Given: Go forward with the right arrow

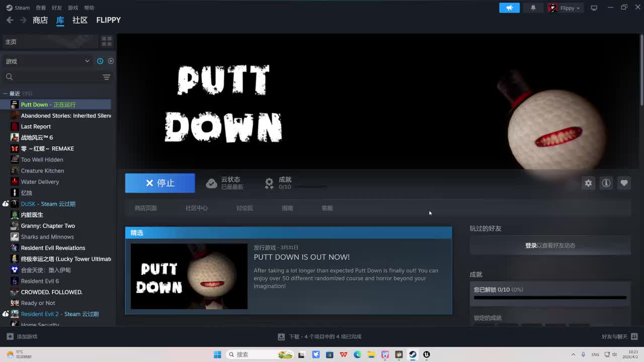Looking at the screenshot, I should (x=23, y=20).
